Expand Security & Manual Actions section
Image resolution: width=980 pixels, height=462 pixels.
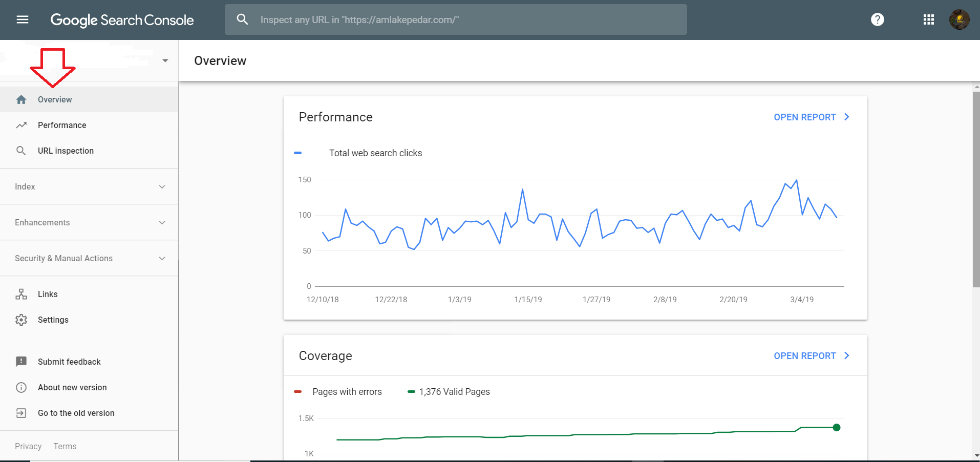162,258
